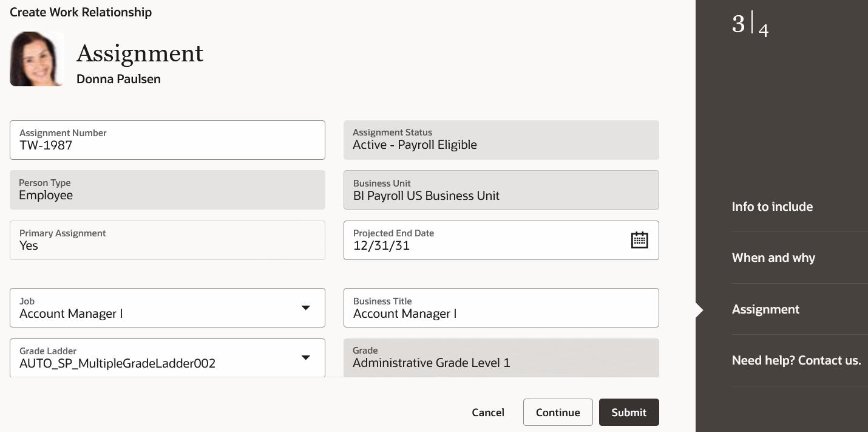Open the Projected End Date calendar picker
Image resolution: width=868 pixels, height=432 pixels.
[639, 240]
